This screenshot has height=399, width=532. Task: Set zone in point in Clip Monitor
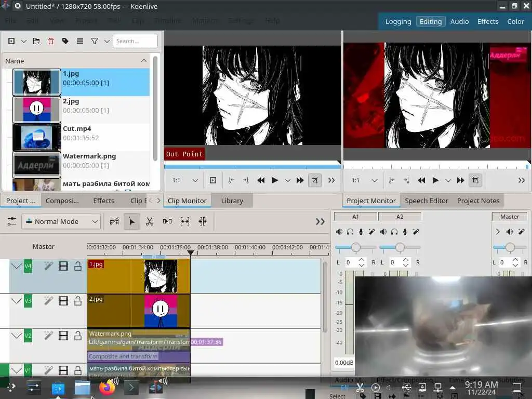pyautogui.click(x=231, y=180)
